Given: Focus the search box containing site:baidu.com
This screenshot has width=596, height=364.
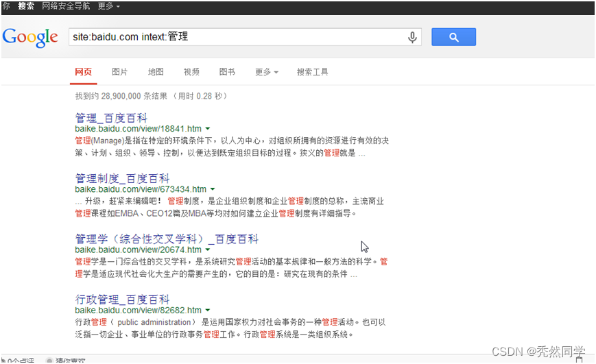Looking at the screenshot, I should 245,37.
